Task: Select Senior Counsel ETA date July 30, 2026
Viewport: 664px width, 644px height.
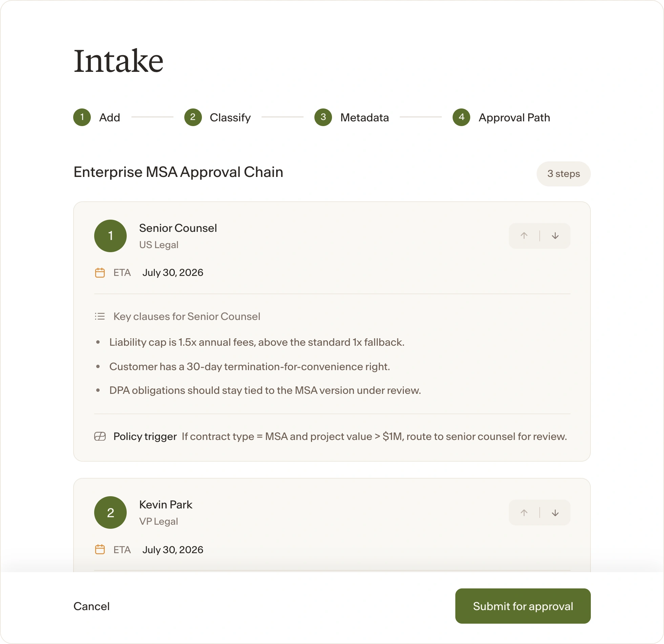Action: (x=173, y=273)
